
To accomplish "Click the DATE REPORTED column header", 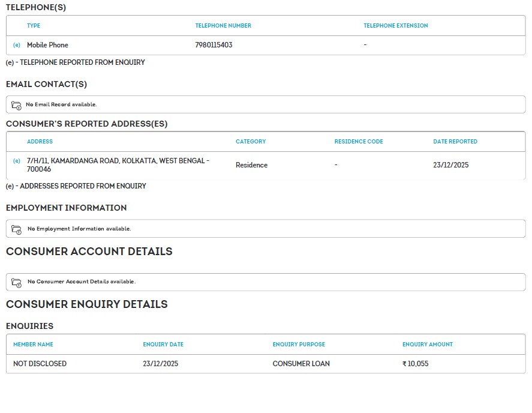I will (x=455, y=142).
